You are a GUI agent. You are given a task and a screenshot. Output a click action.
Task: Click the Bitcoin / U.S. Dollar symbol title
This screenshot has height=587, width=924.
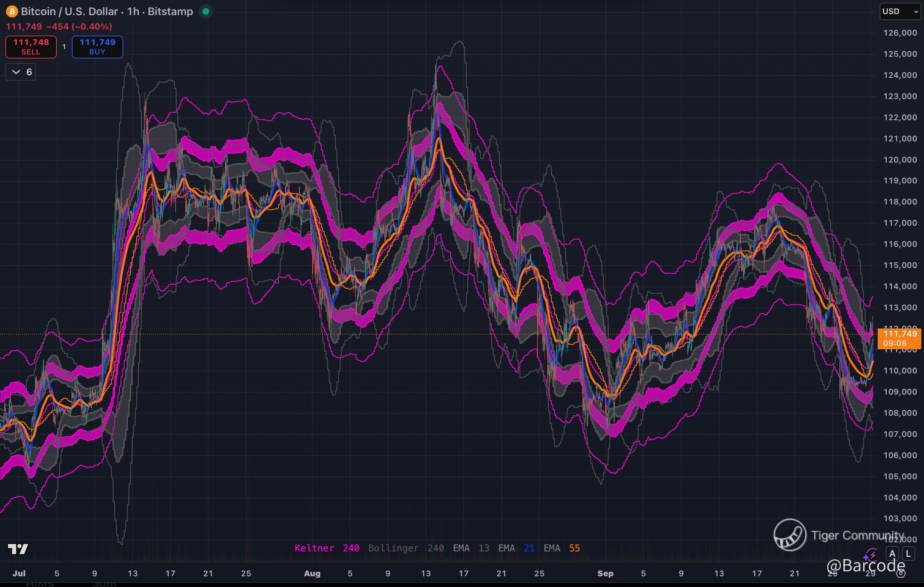pos(69,11)
